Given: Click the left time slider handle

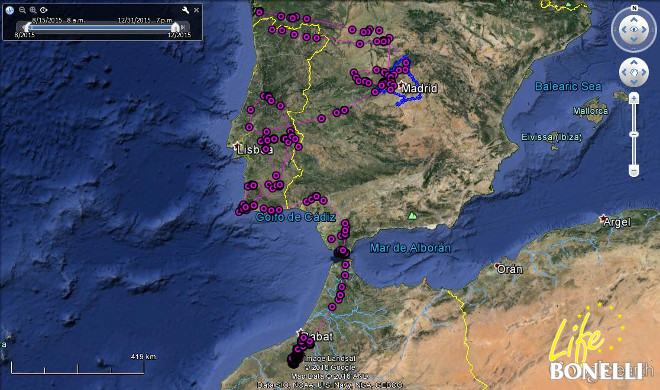Looking at the screenshot, I should [x=27, y=28].
